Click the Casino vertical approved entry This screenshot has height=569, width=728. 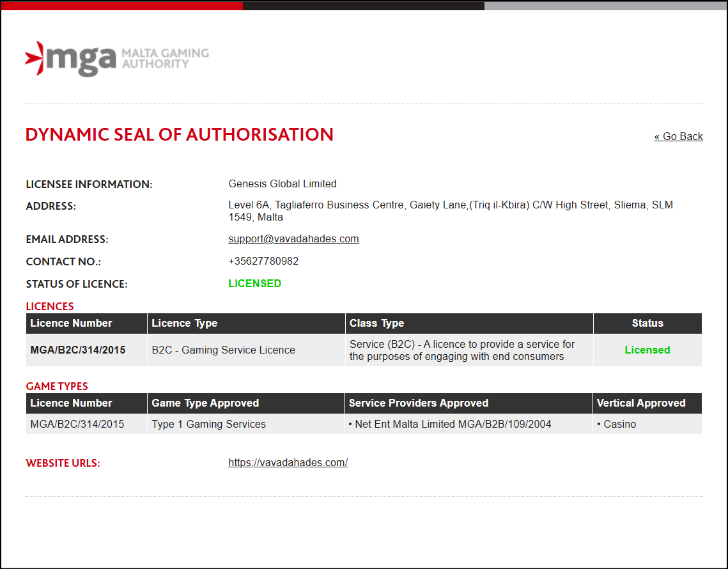tap(619, 425)
